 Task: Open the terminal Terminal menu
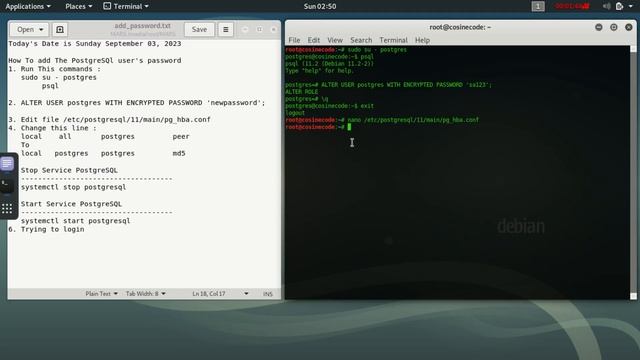393,40
